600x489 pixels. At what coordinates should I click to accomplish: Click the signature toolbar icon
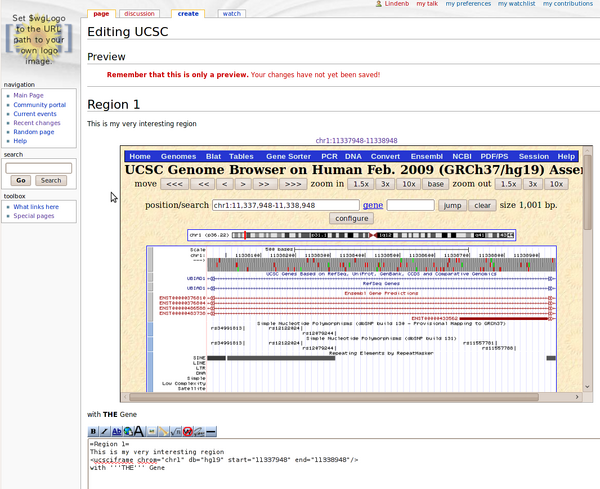[x=199, y=431]
